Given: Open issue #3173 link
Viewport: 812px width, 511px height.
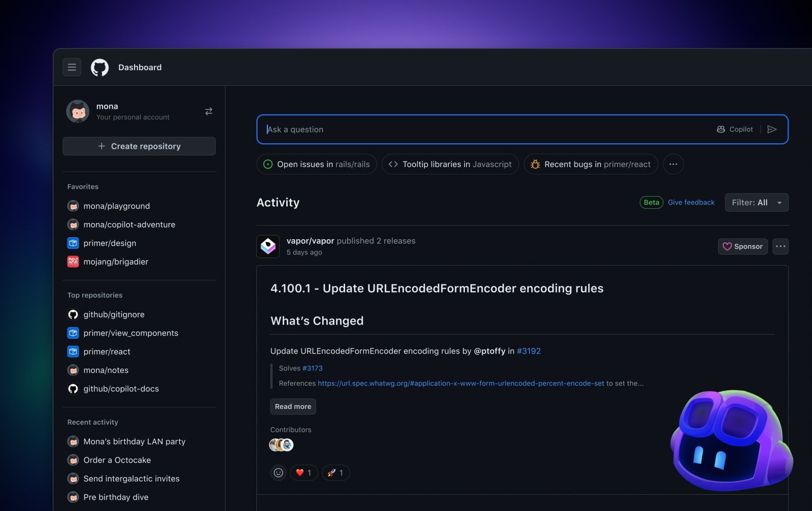Looking at the screenshot, I should tap(312, 368).
